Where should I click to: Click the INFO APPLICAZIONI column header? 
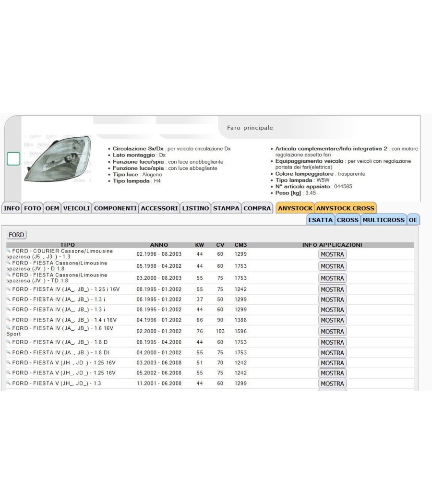point(332,245)
